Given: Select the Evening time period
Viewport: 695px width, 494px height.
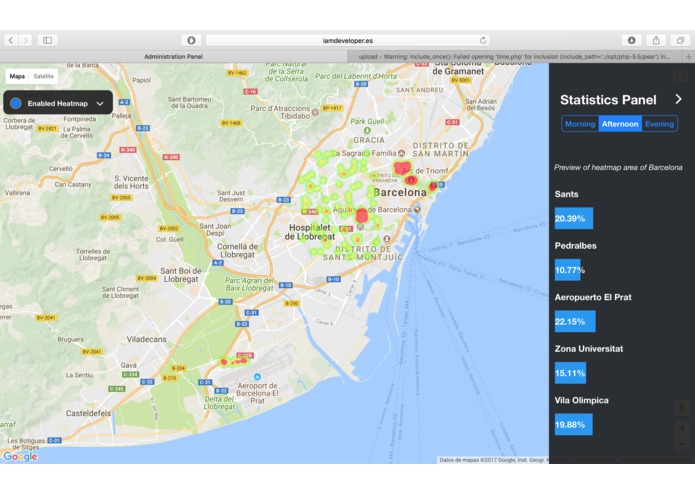Looking at the screenshot, I should coord(660,124).
